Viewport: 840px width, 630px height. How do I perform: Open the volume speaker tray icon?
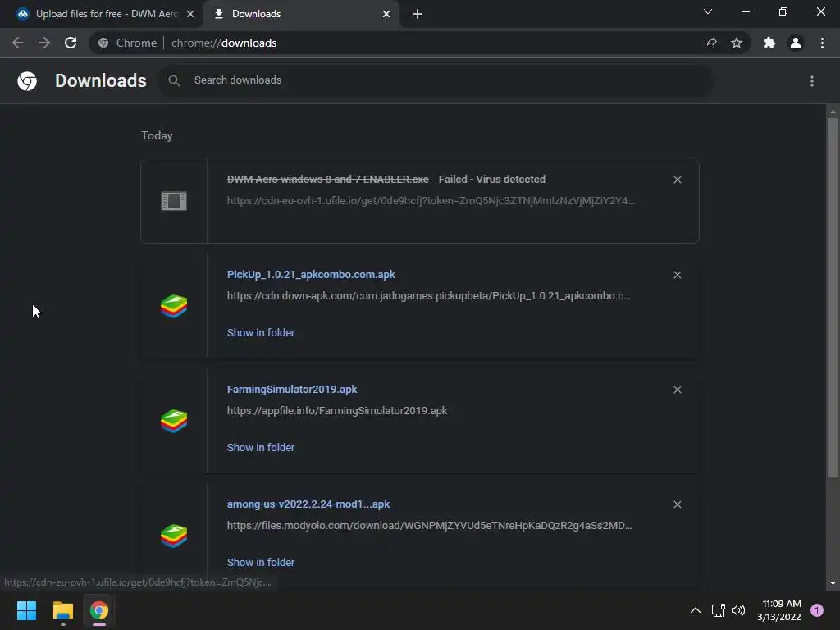[x=738, y=610]
